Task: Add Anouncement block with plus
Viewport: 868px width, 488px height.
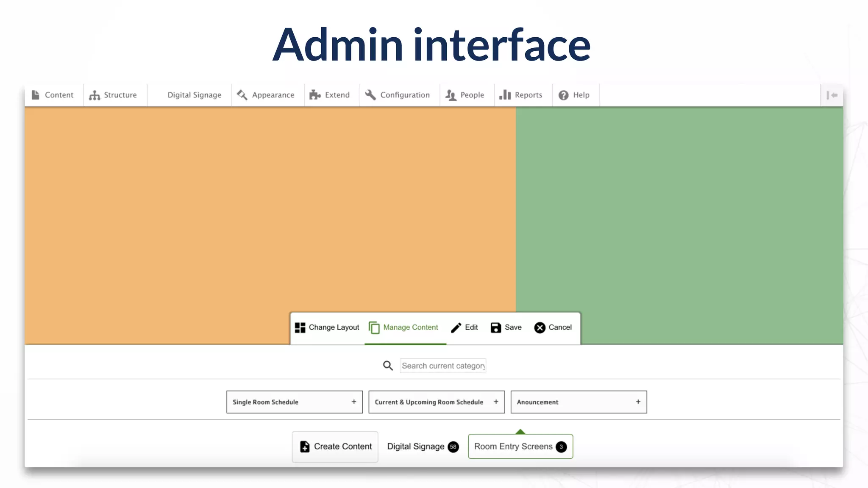Action: point(638,402)
